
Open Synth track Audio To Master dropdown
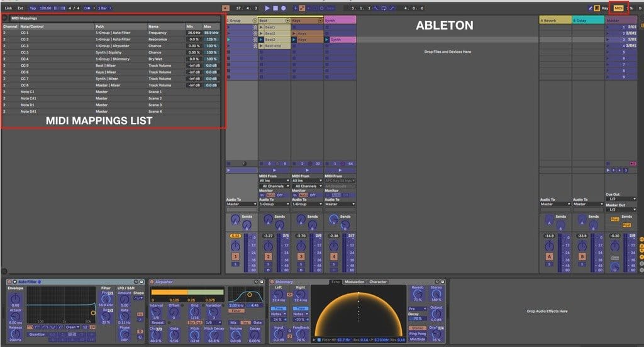tap(340, 204)
